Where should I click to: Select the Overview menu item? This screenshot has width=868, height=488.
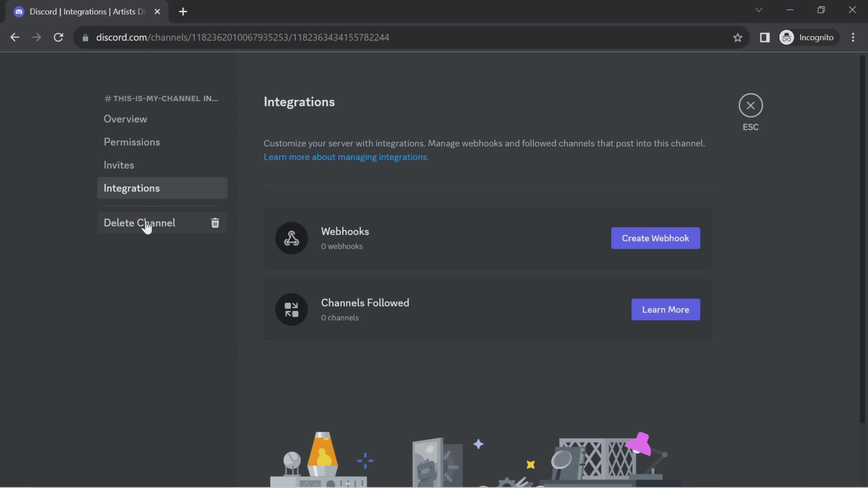pyautogui.click(x=125, y=119)
